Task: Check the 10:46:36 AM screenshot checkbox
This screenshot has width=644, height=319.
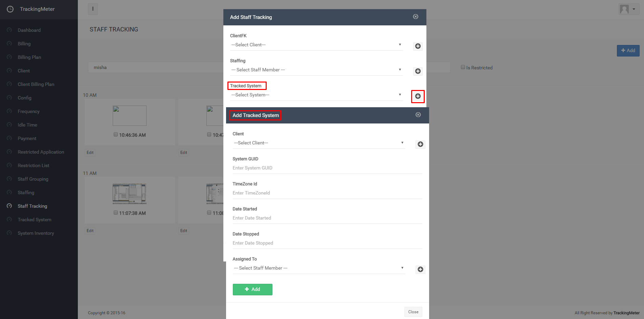Action: point(116,135)
